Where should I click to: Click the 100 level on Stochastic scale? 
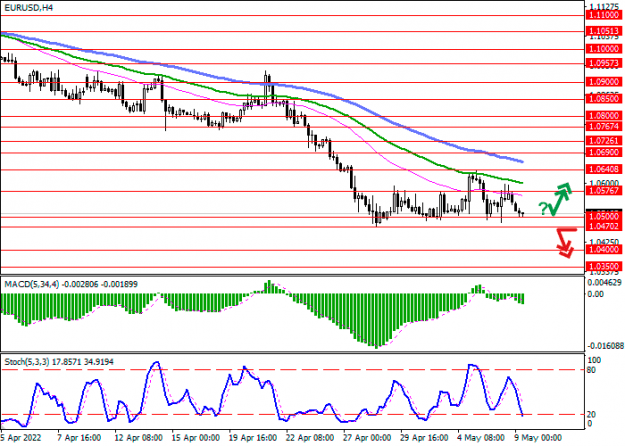point(594,360)
